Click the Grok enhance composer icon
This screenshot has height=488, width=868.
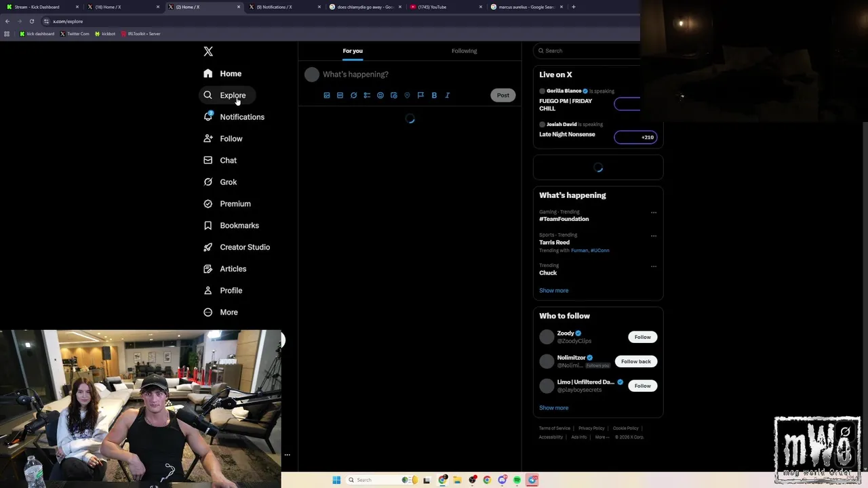[353, 96]
